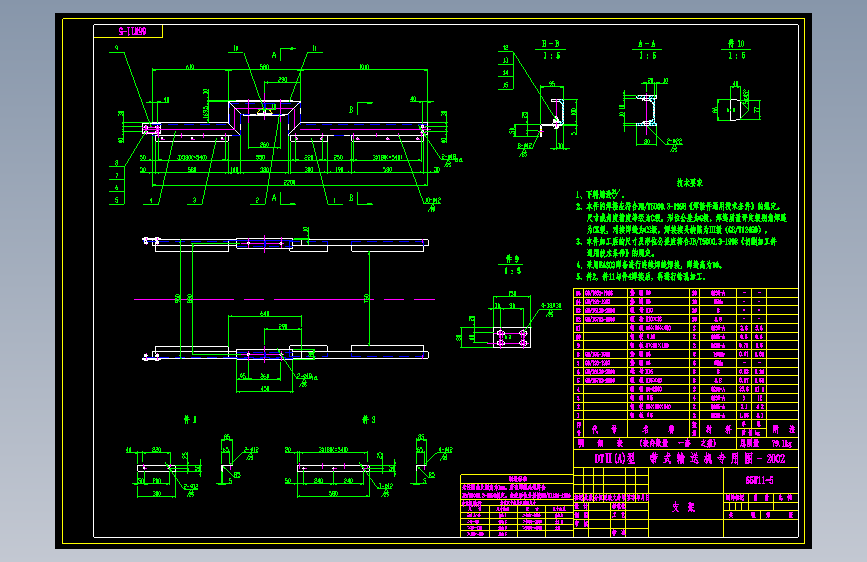Click balloon number 11 in front view
Image resolution: width=867 pixels, height=562 pixels.
pos(314,49)
